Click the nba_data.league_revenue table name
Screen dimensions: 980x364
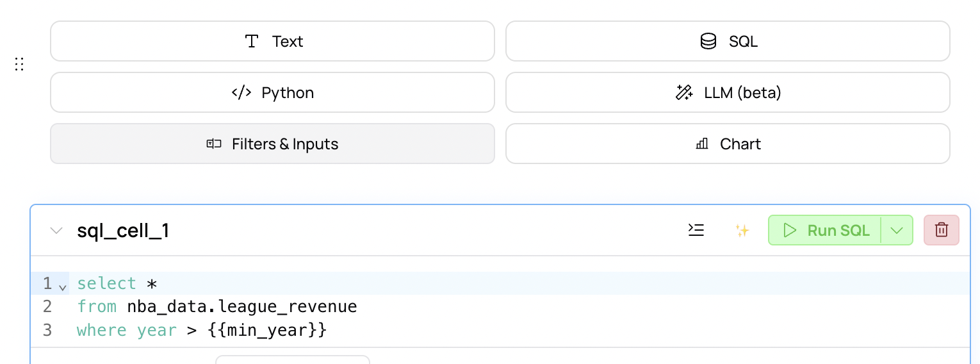coord(242,307)
